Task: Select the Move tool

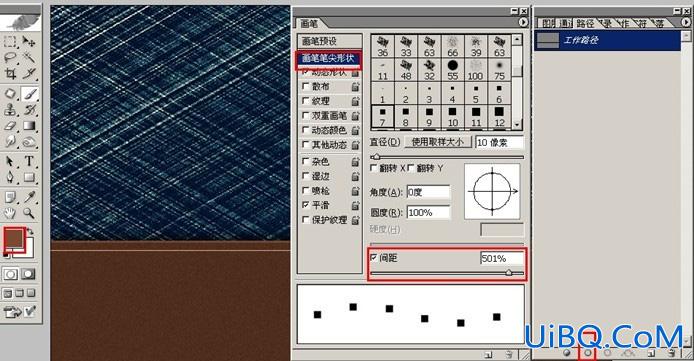Action: 29,42
